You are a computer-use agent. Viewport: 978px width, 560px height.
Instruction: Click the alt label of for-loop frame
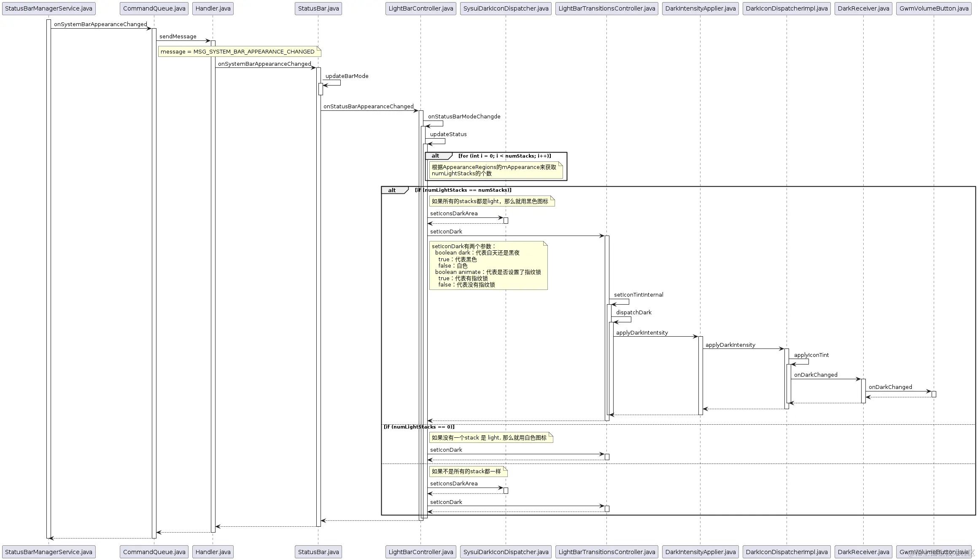(x=436, y=156)
